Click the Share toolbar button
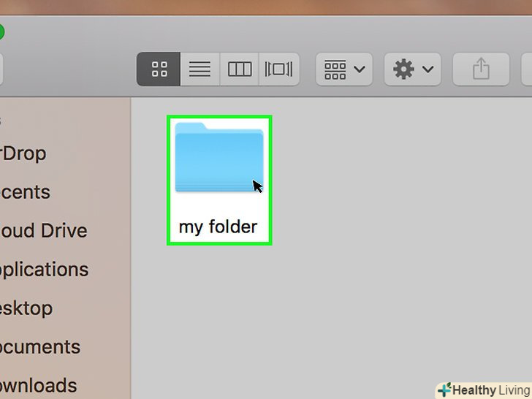The height and width of the screenshot is (399, 532). pos(481,69)
